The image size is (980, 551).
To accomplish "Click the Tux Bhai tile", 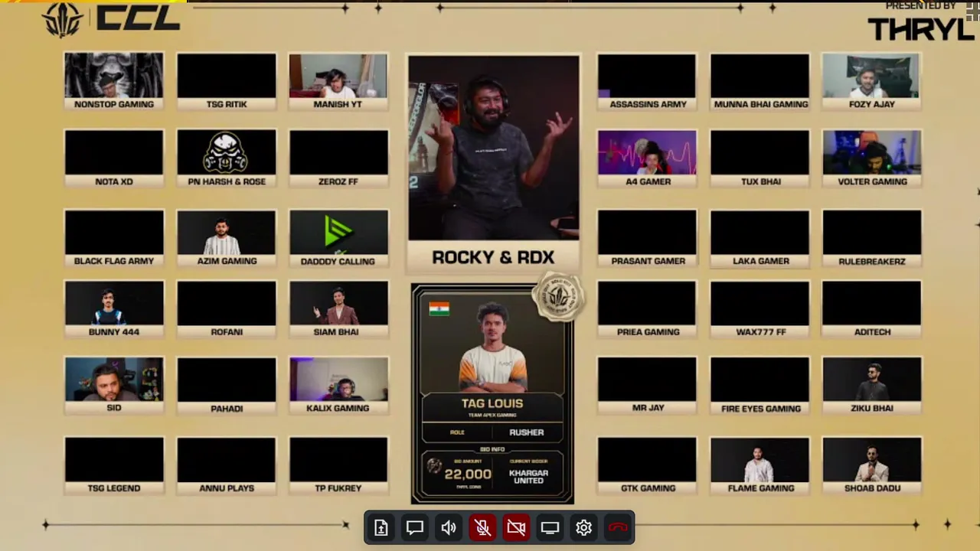I will 760,158.
